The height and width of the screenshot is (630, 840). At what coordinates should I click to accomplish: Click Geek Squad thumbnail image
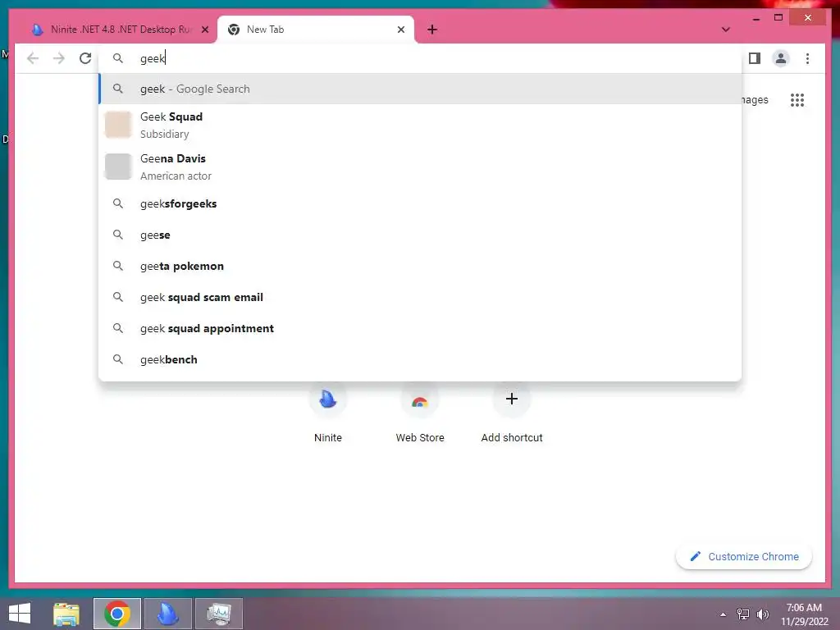(x=118, y=125)
